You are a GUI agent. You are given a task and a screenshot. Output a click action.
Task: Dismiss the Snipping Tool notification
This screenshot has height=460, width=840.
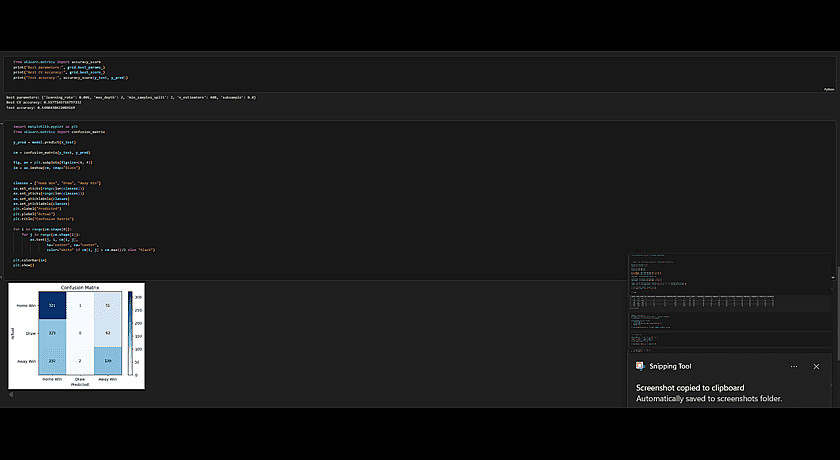coord(816,367)
